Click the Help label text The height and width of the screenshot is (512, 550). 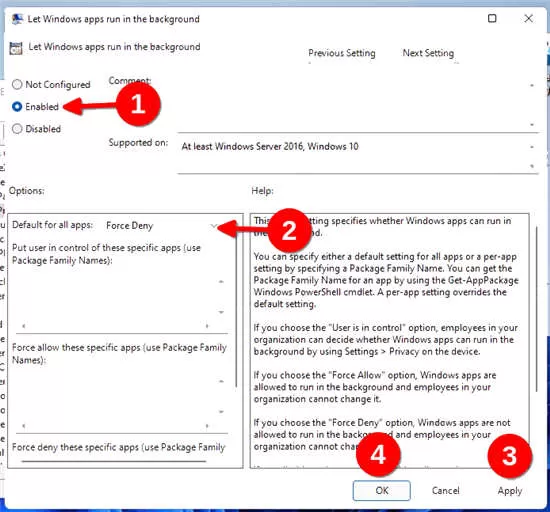[262, 191]
